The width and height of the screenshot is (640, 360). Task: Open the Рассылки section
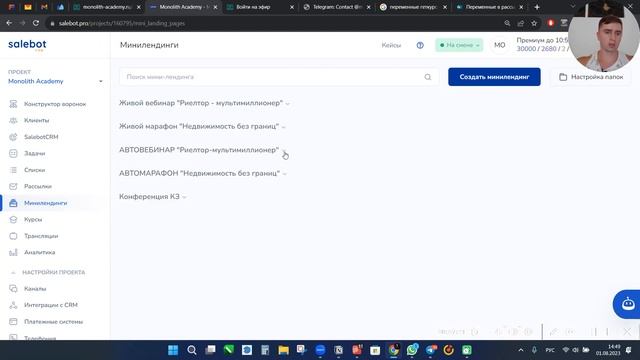coord(38,187)
